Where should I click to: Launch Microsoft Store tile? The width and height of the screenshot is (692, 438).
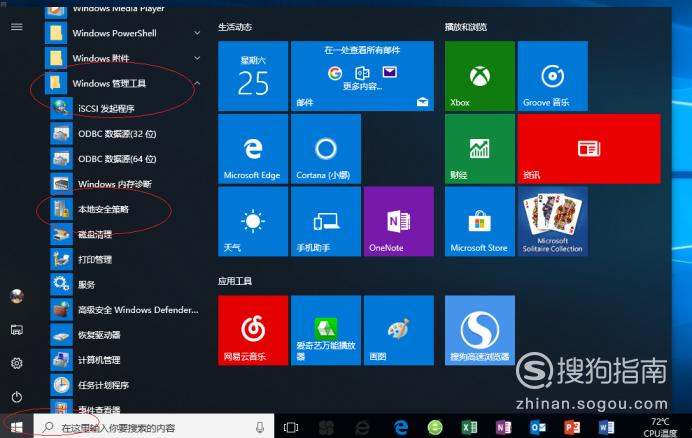(x=480, y=221)
